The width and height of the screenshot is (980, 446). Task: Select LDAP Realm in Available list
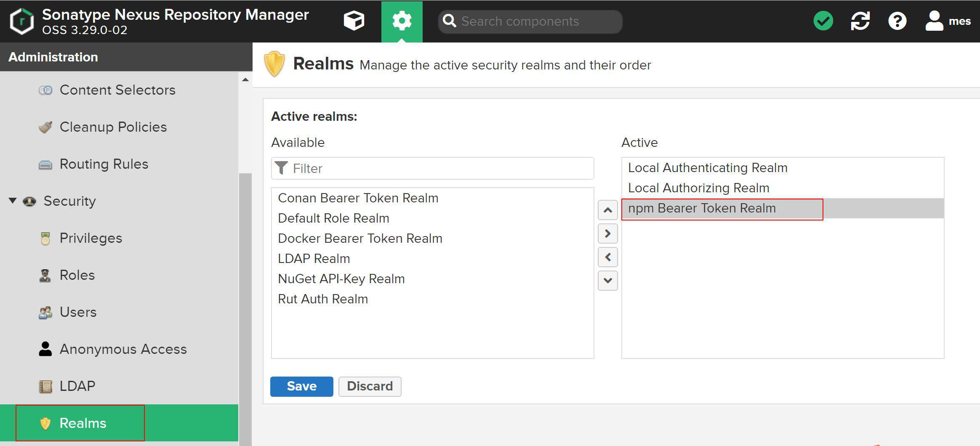point(432,259)
